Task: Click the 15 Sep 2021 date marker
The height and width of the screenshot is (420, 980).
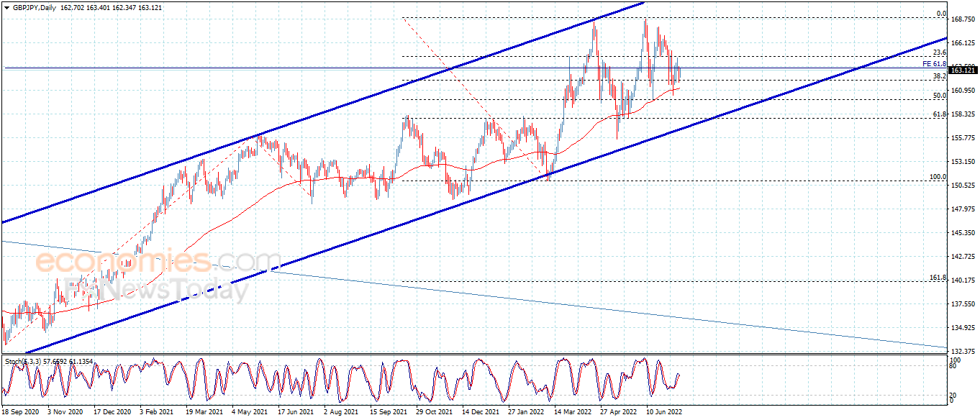Action: [x=389, y=413]
